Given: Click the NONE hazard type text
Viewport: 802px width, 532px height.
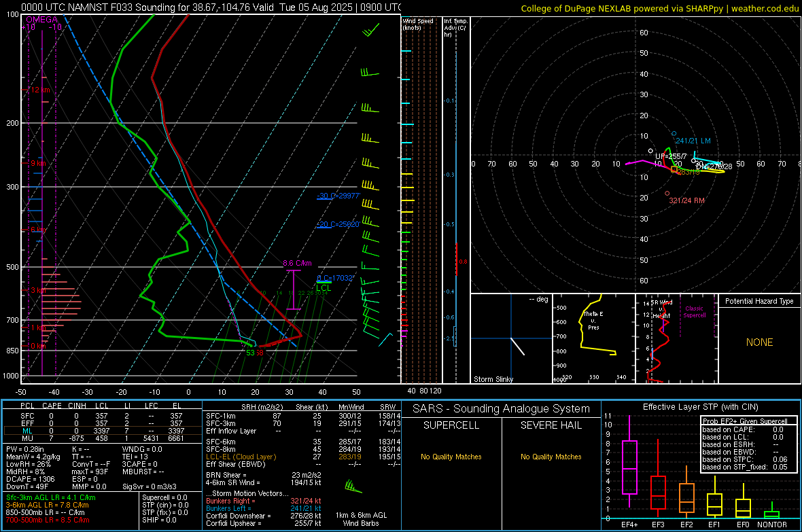Looking at the screenshot, I should point(760,342).
